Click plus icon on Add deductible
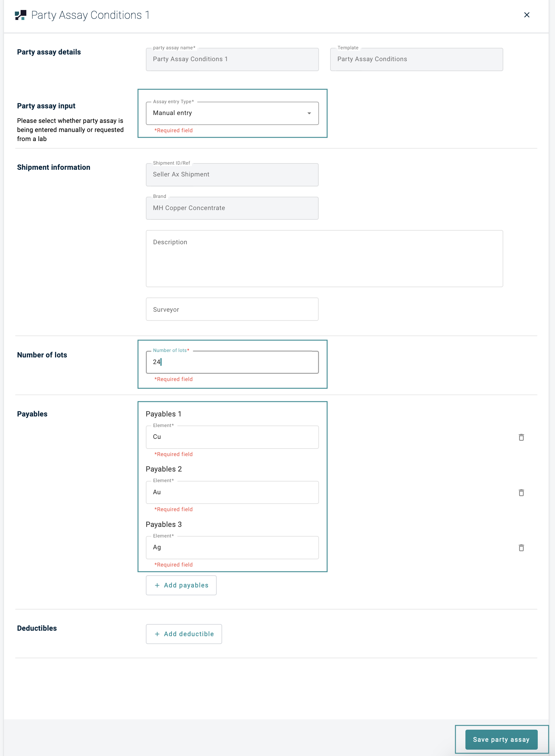 click(x=157, y=634)
